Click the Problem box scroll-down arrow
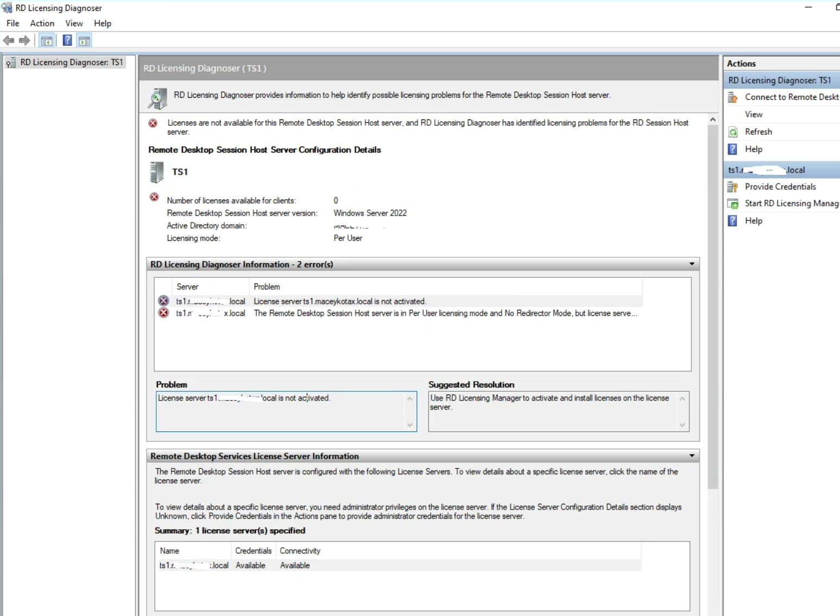The image size is (840, 616). [x=410, y=424]
